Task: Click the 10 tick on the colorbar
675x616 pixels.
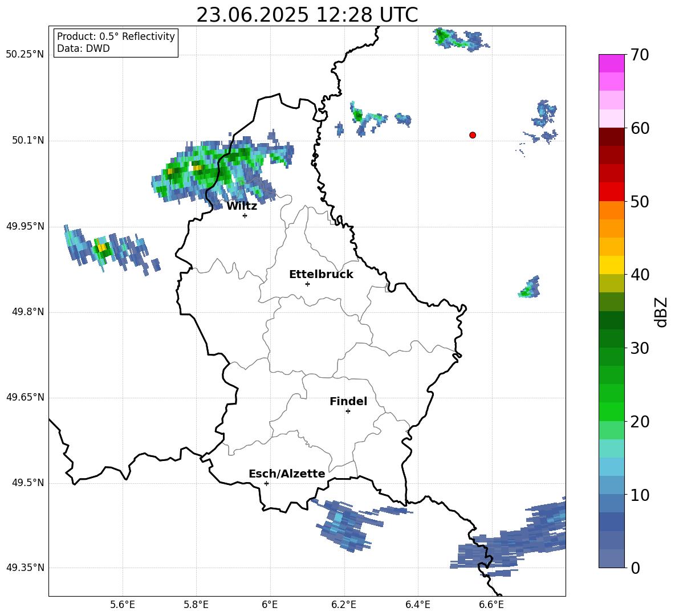Action: (640, 495)
